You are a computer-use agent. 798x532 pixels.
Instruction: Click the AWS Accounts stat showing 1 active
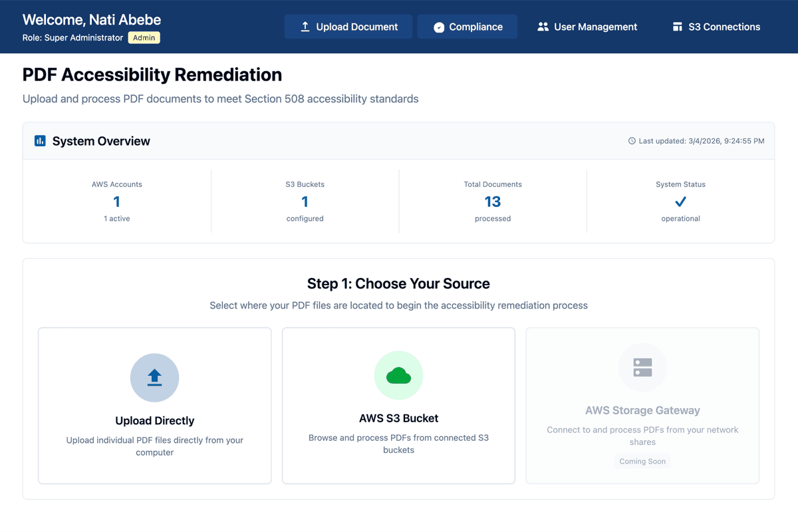coord(117,201)
